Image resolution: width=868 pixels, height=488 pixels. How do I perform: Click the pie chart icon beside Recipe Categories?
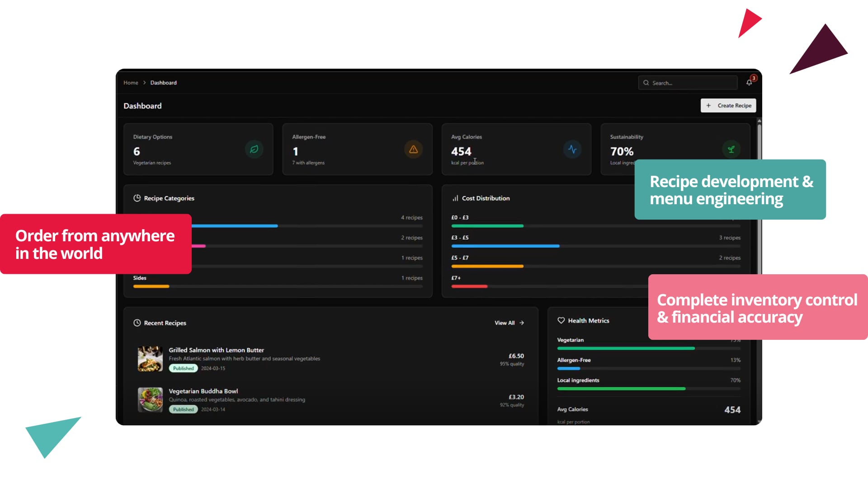(x=137, y=197)
